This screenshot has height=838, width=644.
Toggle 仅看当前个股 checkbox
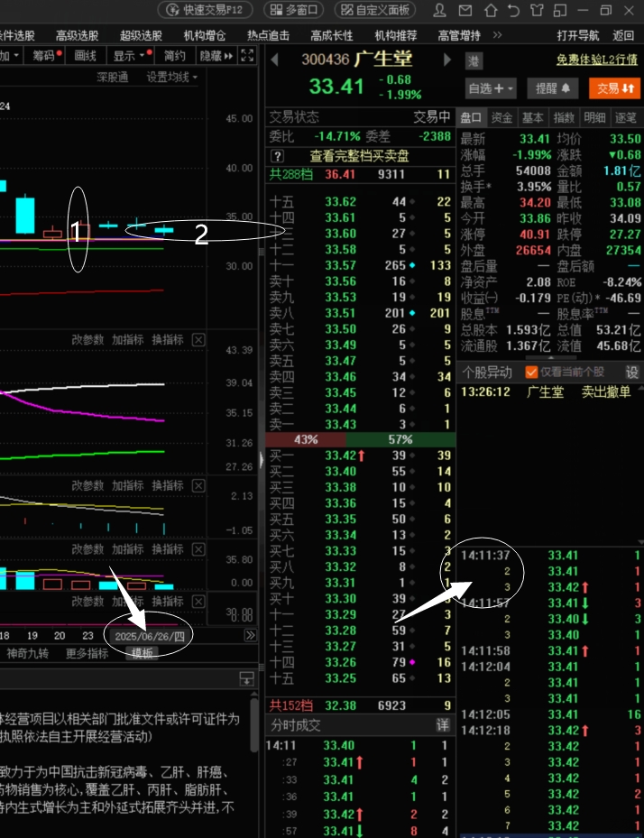531,372
